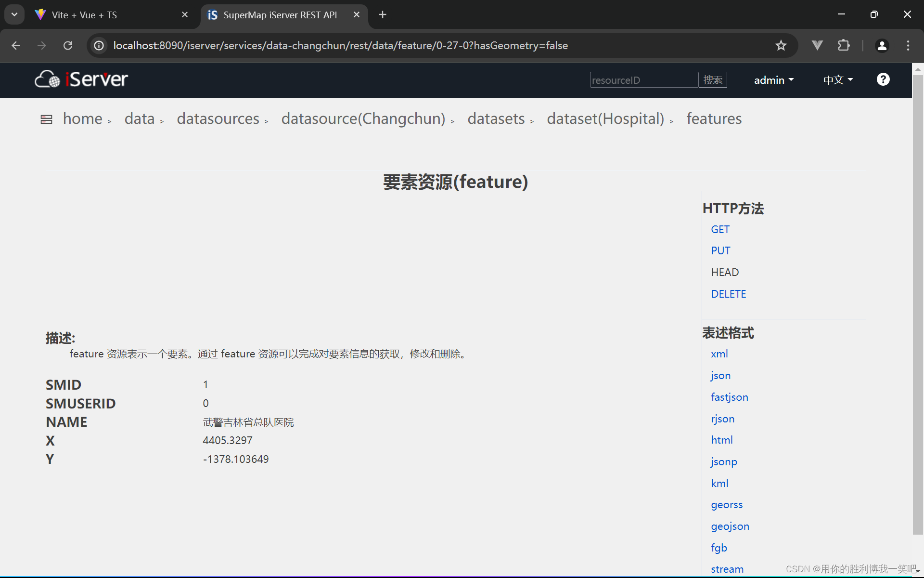
Task: Open the Chrome three-dot menu
Action: click(x=908, y=45)
